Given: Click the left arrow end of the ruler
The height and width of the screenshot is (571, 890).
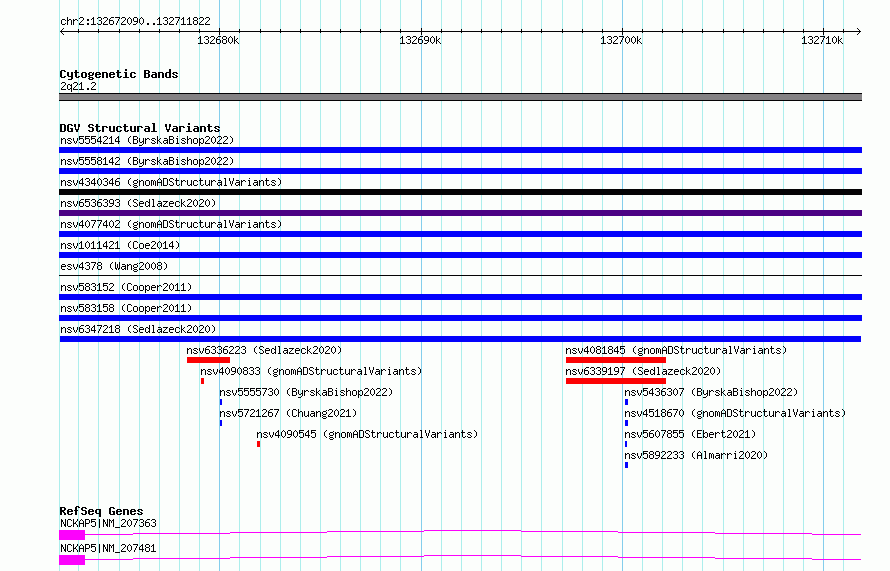Looking at the screenshot, I should [x=62, y=31].
